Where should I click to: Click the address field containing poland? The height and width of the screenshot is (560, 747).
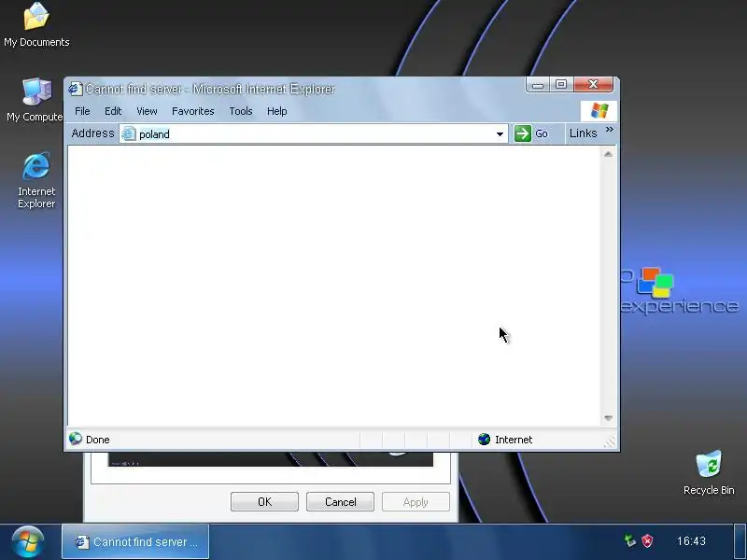pos(313,133)
